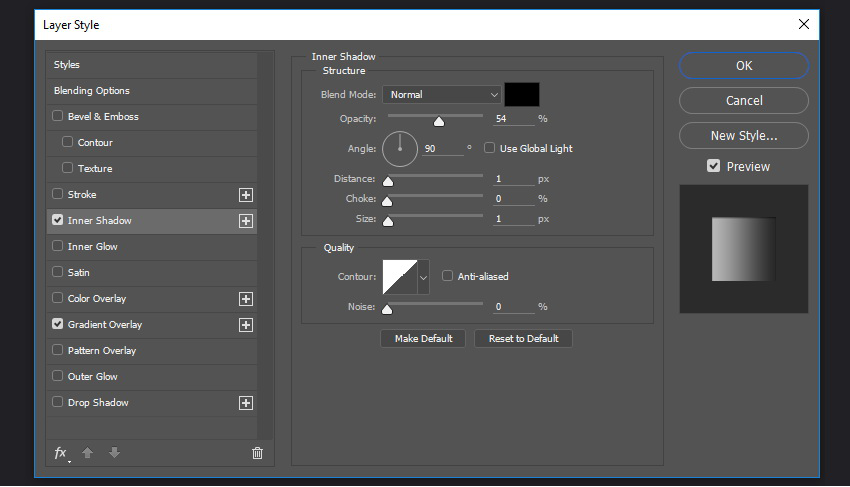Click the style preview thumbnail
This screenshot has height=487, width=850.
pos(744,249)
